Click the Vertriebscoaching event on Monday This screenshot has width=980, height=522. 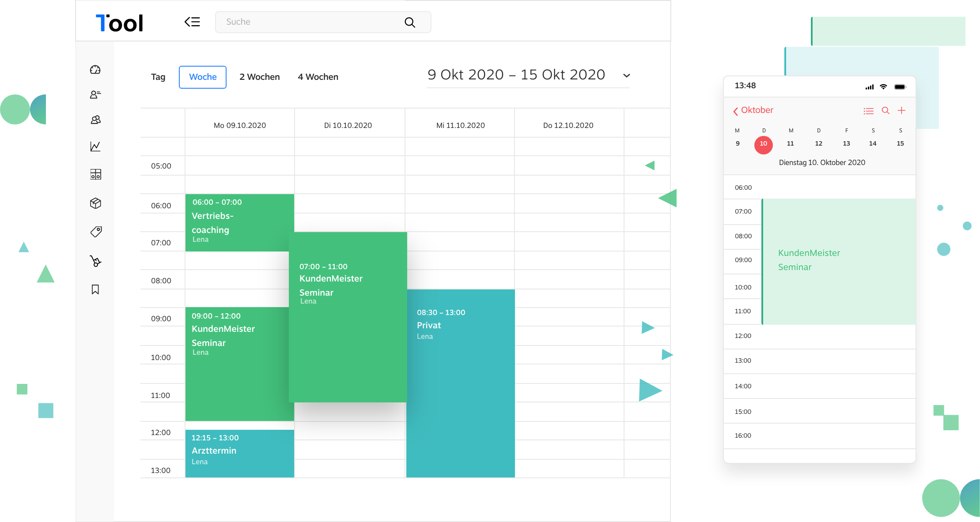(x=237, y=220)
